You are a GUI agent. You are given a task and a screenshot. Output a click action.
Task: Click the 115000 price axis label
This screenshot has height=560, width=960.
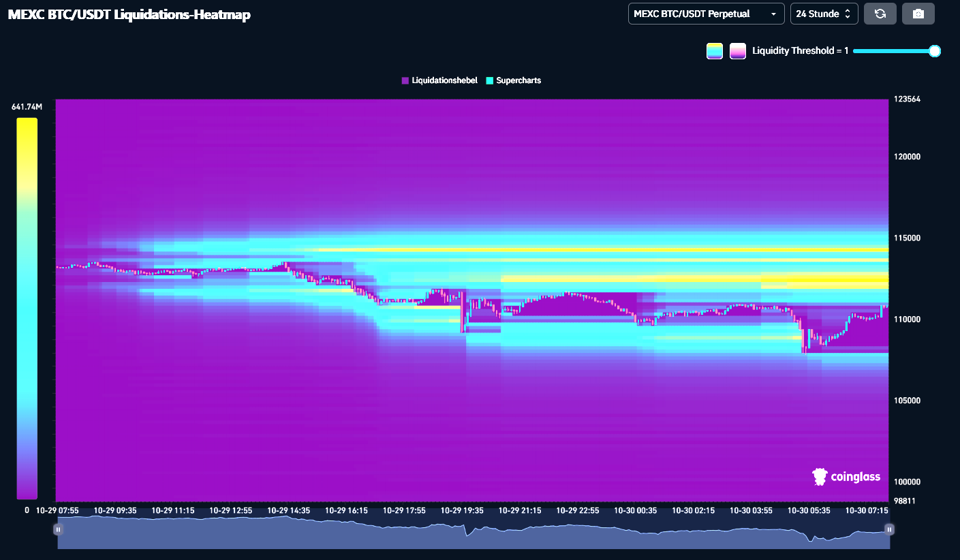[x=905, y=238]
